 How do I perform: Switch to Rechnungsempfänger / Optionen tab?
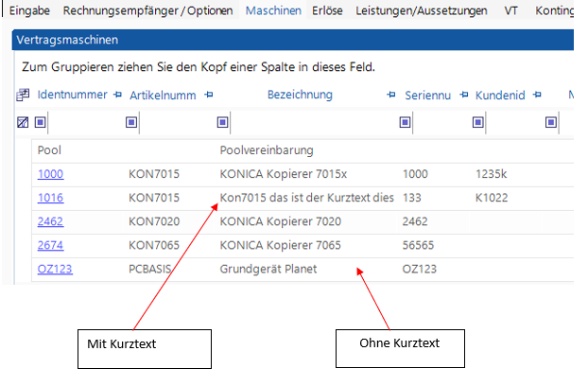(147, 10)
